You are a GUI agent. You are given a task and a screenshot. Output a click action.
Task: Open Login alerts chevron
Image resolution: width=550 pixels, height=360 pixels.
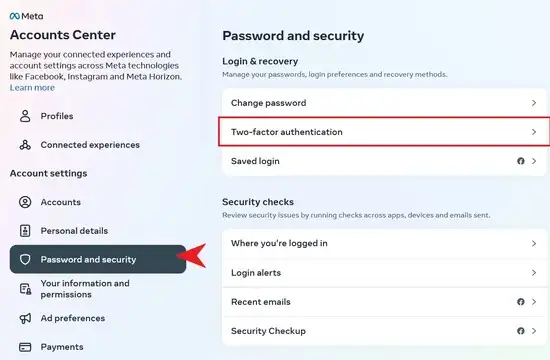(534, 273)
